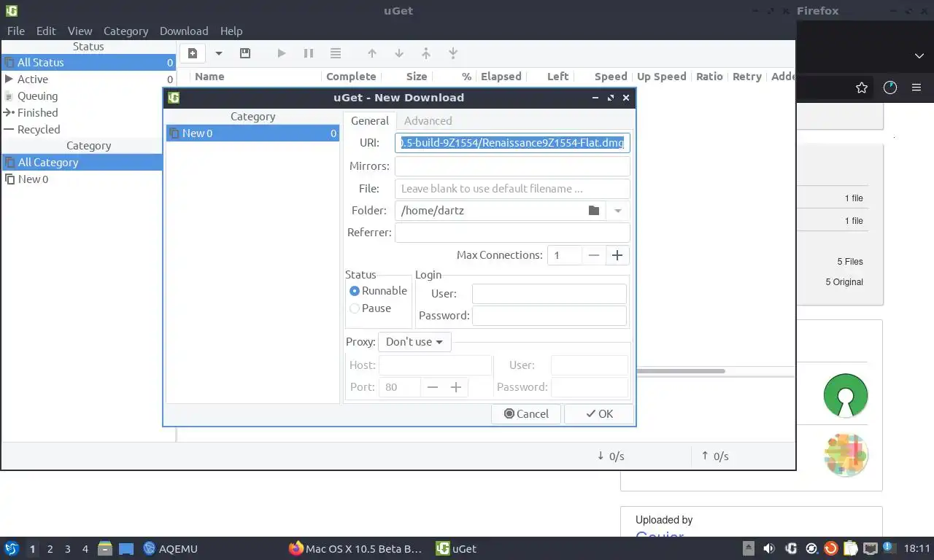
Task: Click the move up arrow icon
Action: 372,53
